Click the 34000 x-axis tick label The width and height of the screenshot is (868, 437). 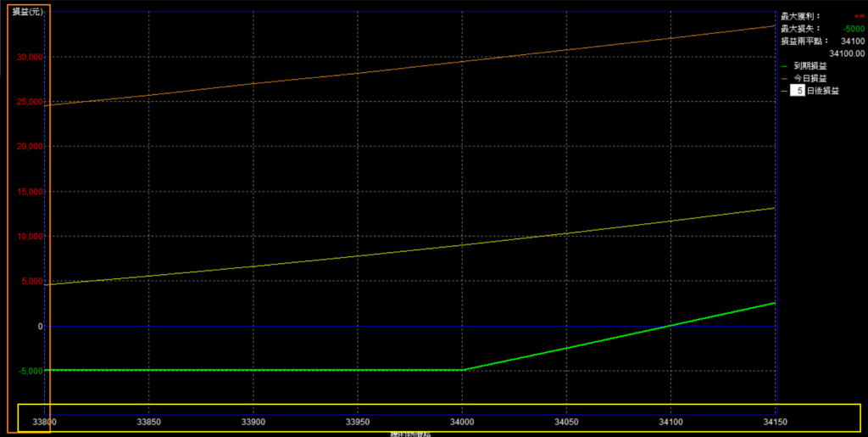coord(461,422)
